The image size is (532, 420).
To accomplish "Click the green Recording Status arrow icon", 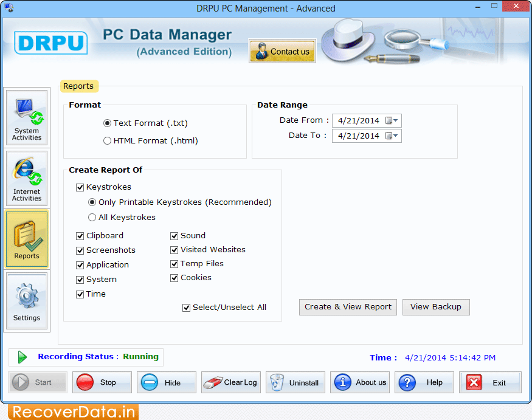I will pos(22,357).
